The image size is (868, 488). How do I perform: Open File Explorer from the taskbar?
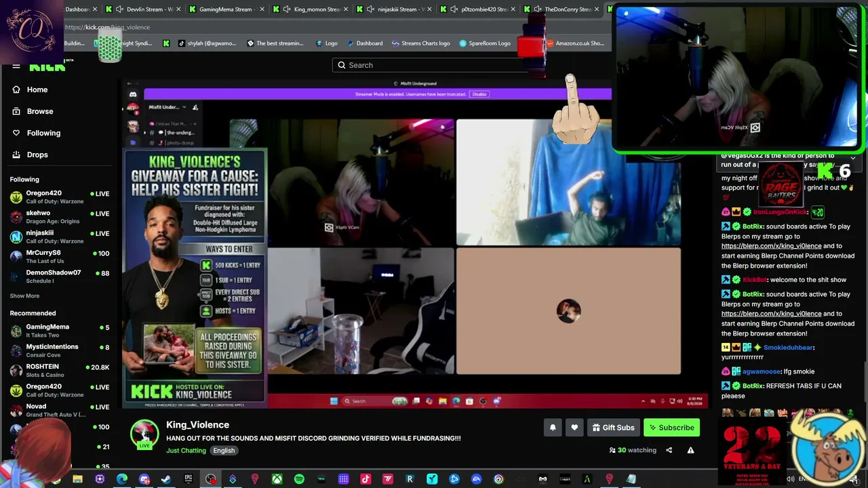(77, 480)
